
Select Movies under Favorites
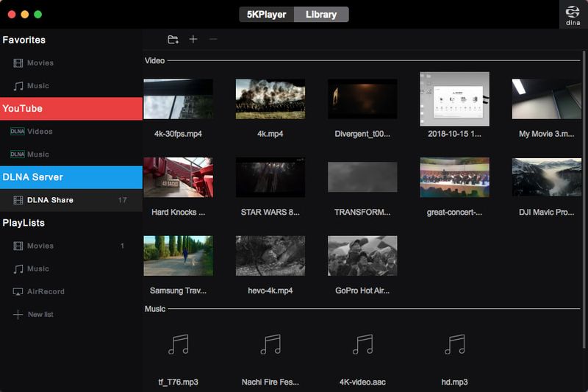tap(71, 63)
